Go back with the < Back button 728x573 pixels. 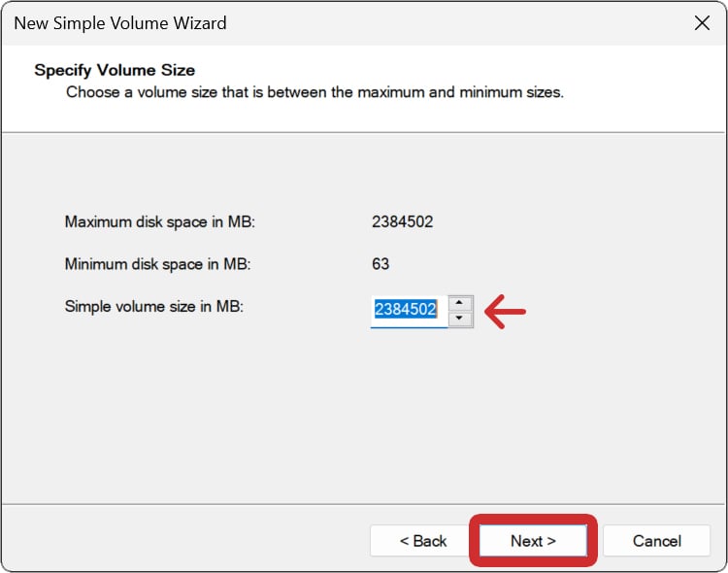(x=423, y=541)
